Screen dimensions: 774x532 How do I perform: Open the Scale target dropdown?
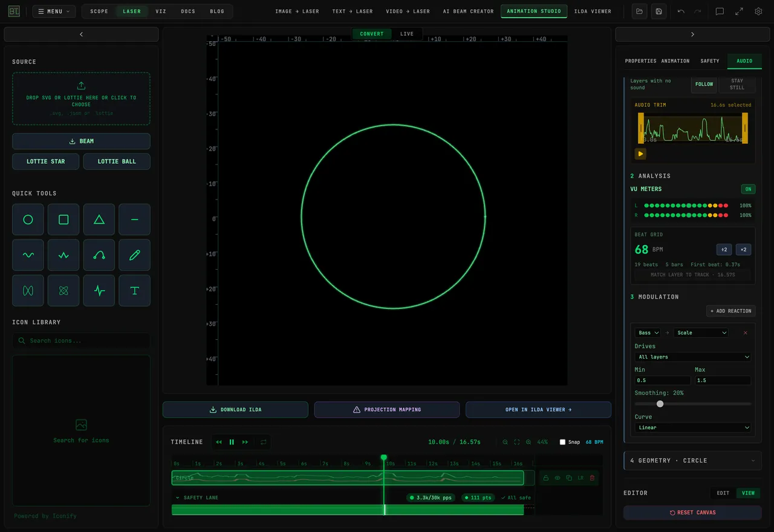pyautogui.click(x=701, y=332)
